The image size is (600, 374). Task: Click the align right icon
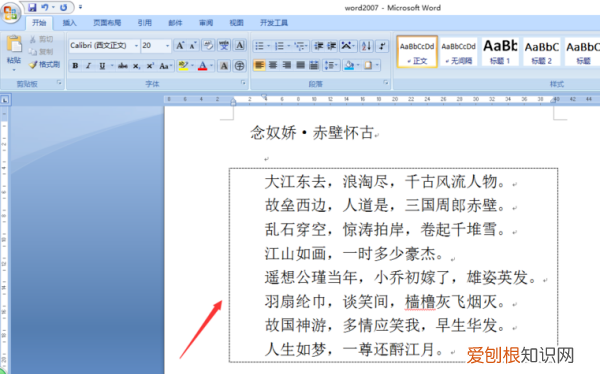pyautogui.click(x=287, y=65)
